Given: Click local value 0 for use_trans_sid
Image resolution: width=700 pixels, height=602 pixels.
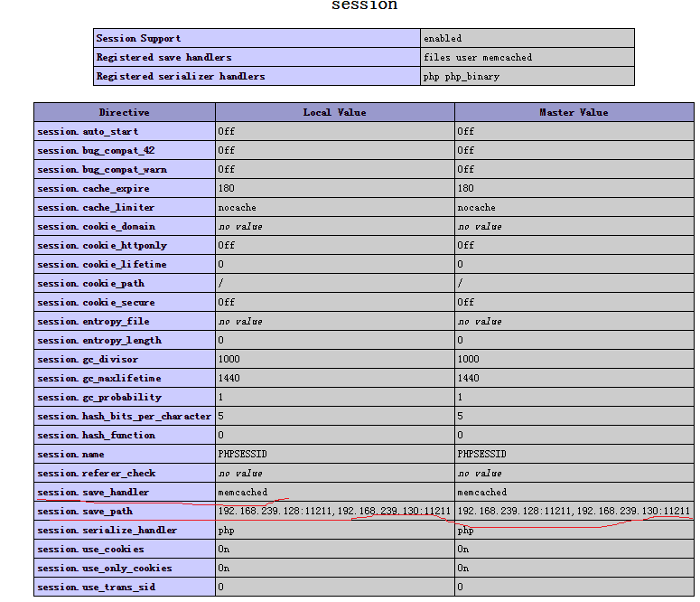Looking at the screenshot, I should pyautogui.click(x=221, y=588).
